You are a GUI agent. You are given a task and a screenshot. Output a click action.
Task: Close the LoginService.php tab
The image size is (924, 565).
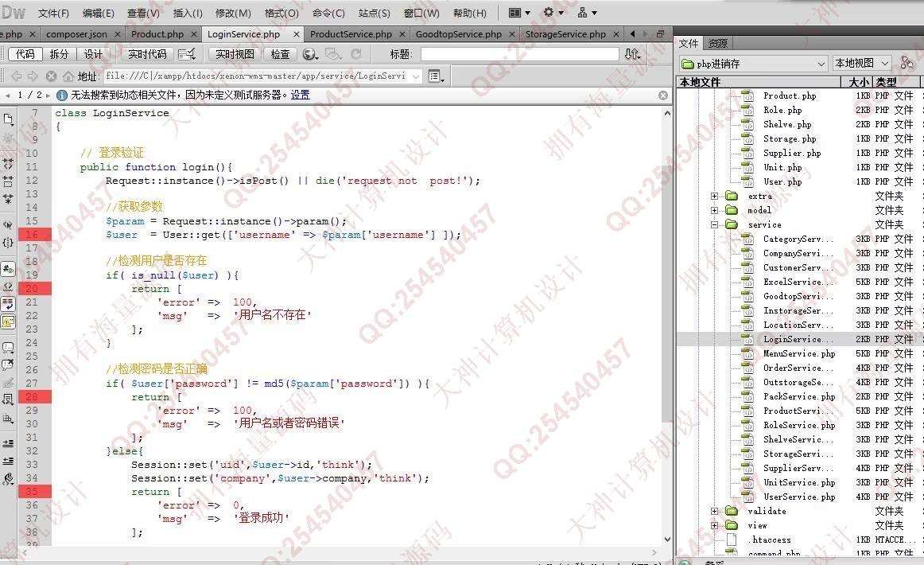coord(297,34)
